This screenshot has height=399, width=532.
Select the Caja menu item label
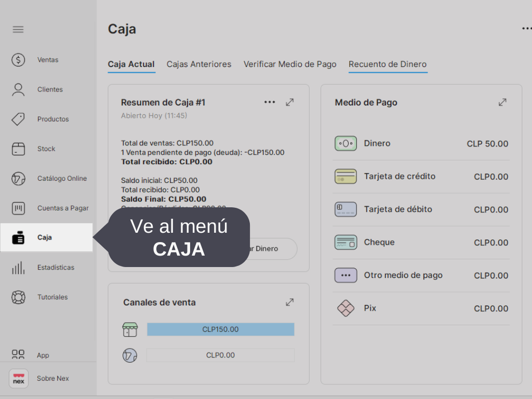[x=45, y=237]
